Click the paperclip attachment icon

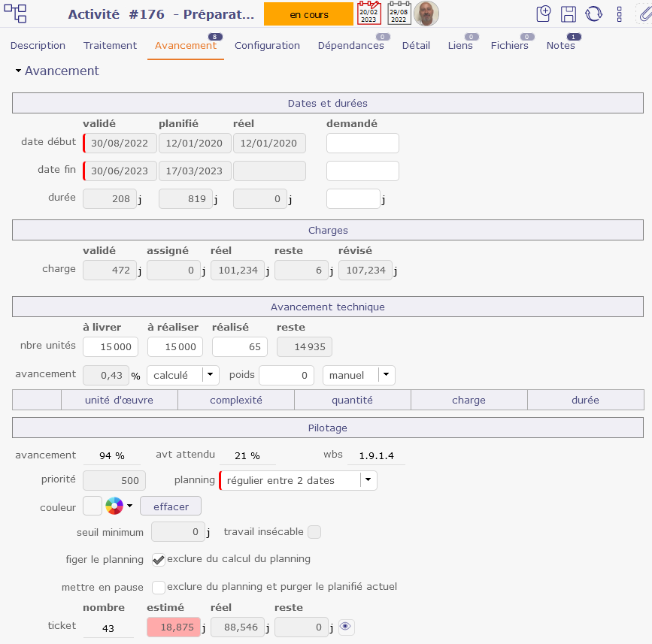click(x=643, y=14)
